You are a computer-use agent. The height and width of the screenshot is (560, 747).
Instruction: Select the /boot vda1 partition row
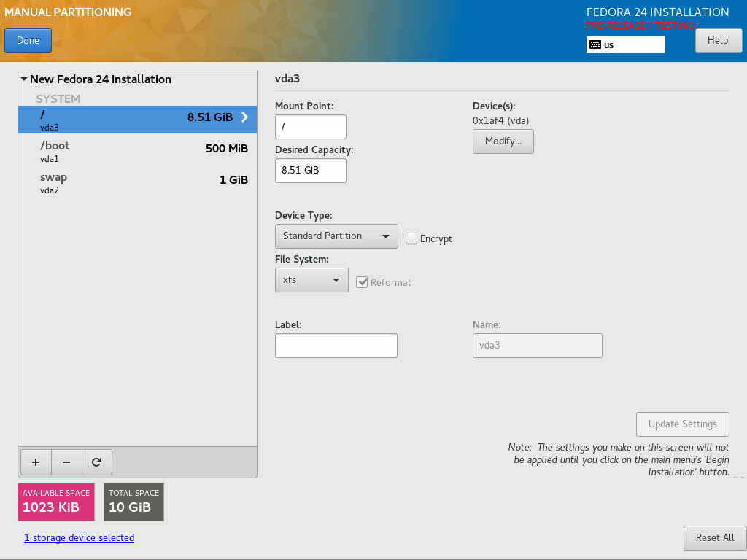coord(137,152)
